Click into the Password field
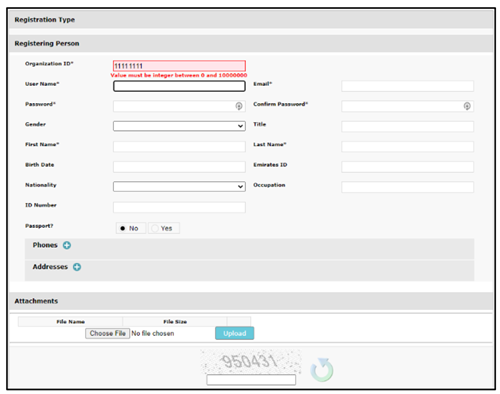This screenshot has width=500, height=394. click(x=179, y=106)
